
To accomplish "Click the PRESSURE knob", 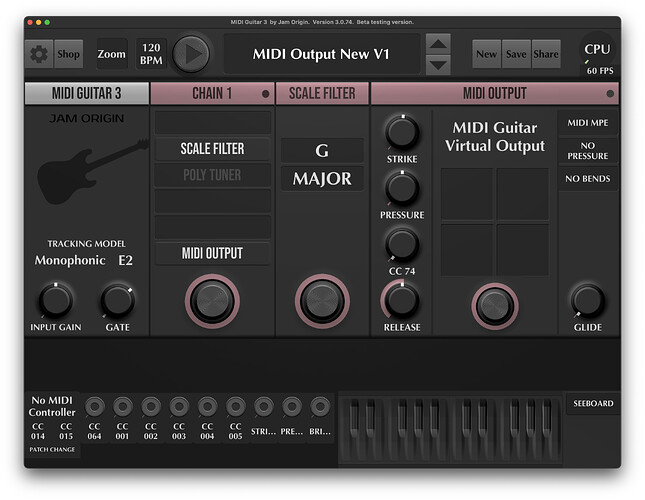I will (x=402, y=188).
